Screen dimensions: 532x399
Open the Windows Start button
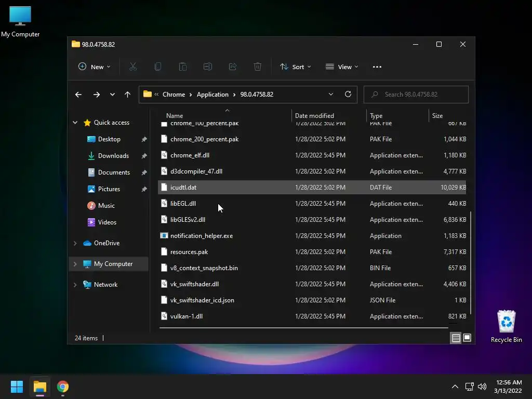point(17,387)
